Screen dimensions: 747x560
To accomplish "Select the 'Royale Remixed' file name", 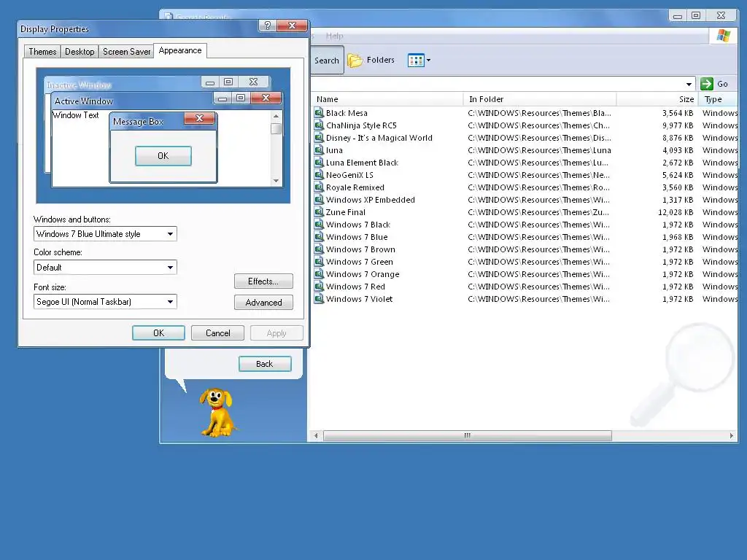I will click(355, 187).
